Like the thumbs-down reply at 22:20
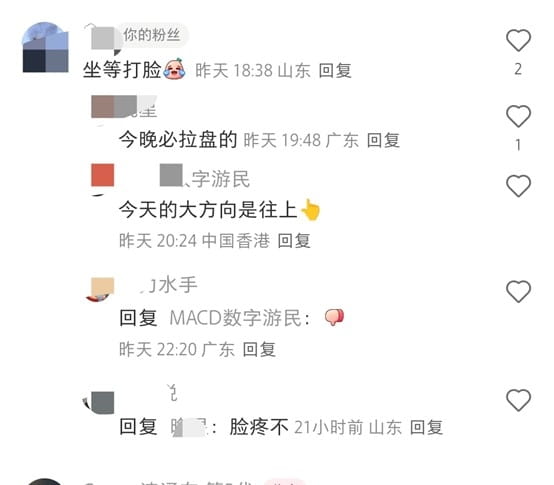Viewport: 554px width, 485px height. pyautogui.click(x=518, y=291)
